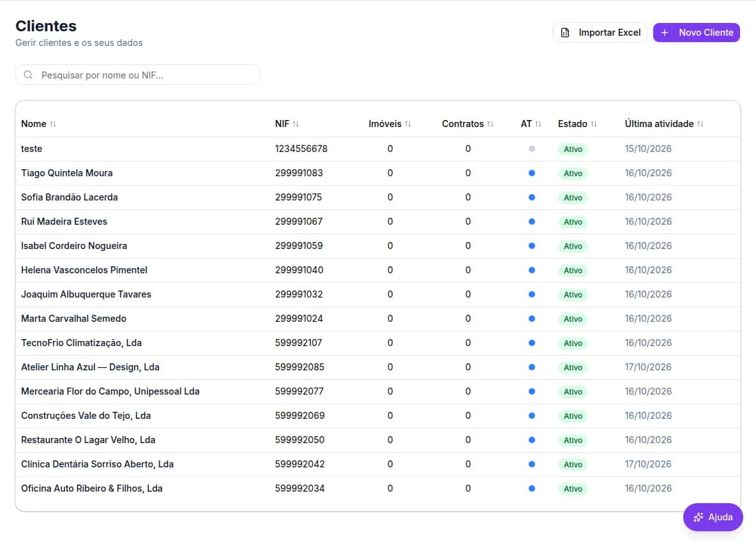The image size is (756, 544).
Task: Click the Clientes page heading
Action: [46, 26]
